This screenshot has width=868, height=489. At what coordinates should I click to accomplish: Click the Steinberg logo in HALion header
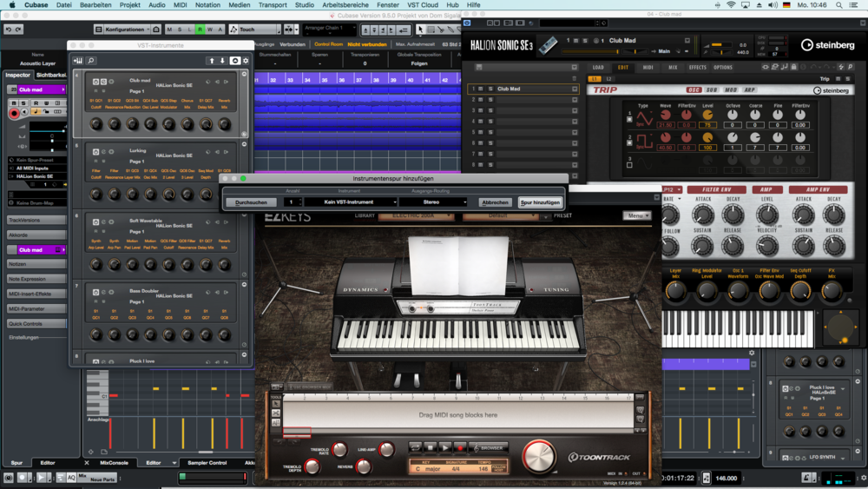pos(826,45)
